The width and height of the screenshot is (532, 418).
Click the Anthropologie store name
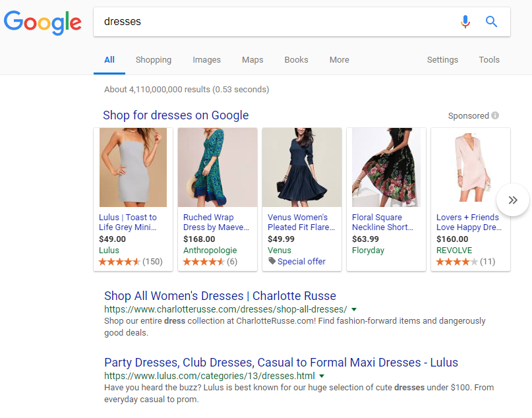click(210, 251)
